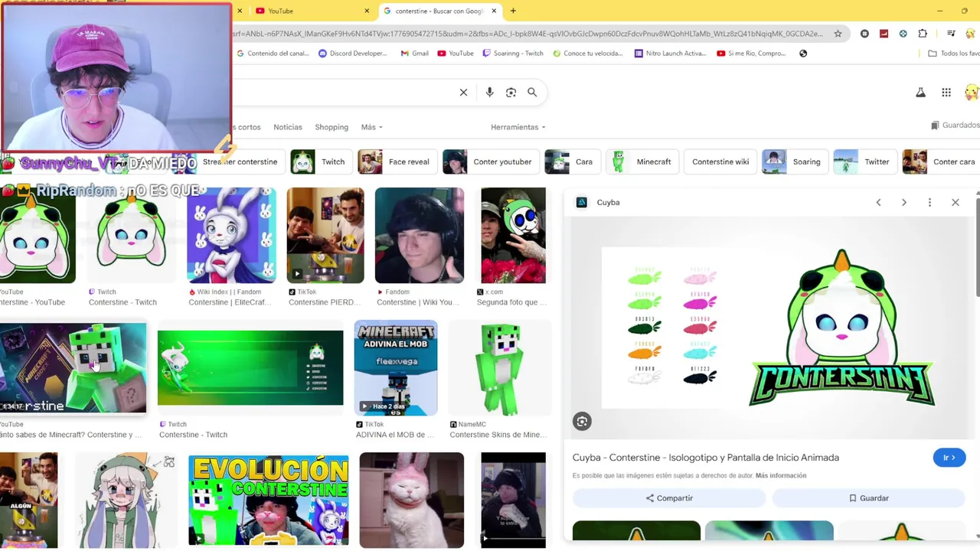The height and width of the screenshot is (551, 980).
Task: Open the Guardados saved items link
Action: (955, 126)
